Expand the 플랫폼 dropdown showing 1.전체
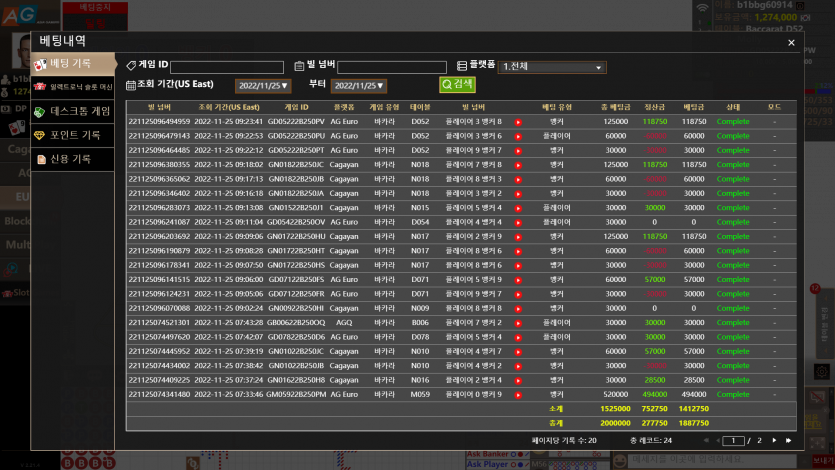 (x=552, y=67)
